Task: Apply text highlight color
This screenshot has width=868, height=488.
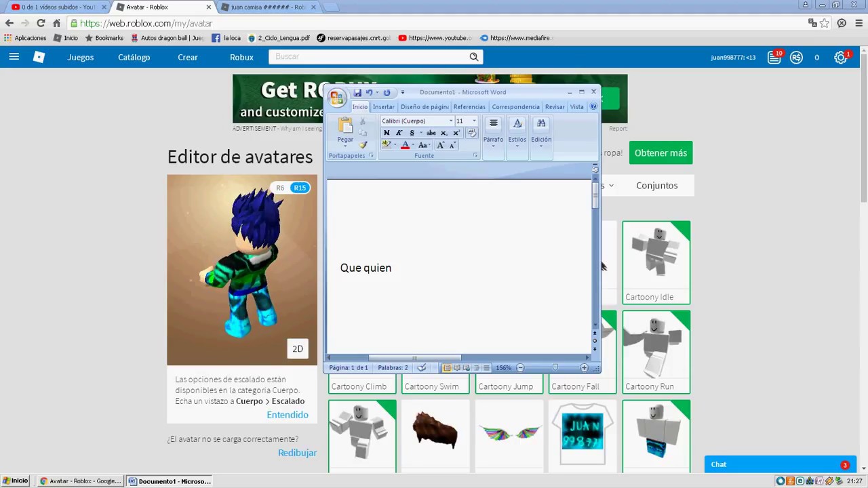Action: coord(386,144)
